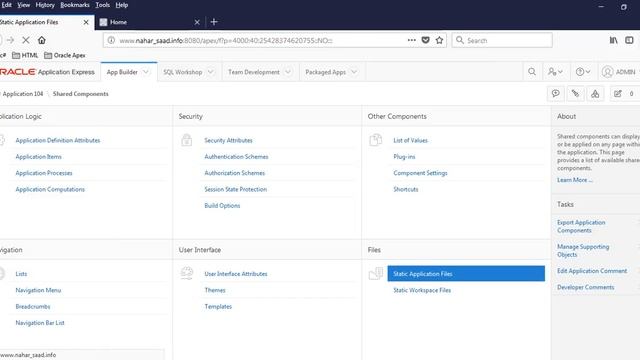Open Plug-ins link

pos(404,156)
